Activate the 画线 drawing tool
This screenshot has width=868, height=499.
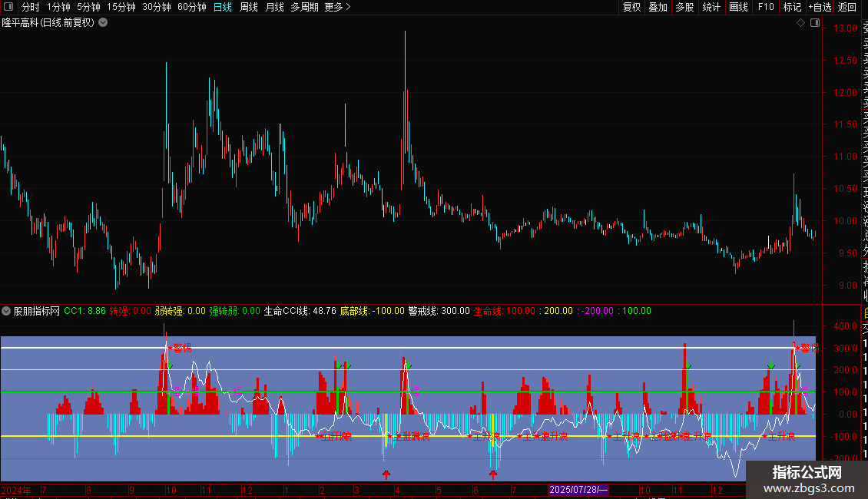click(738, 7)
